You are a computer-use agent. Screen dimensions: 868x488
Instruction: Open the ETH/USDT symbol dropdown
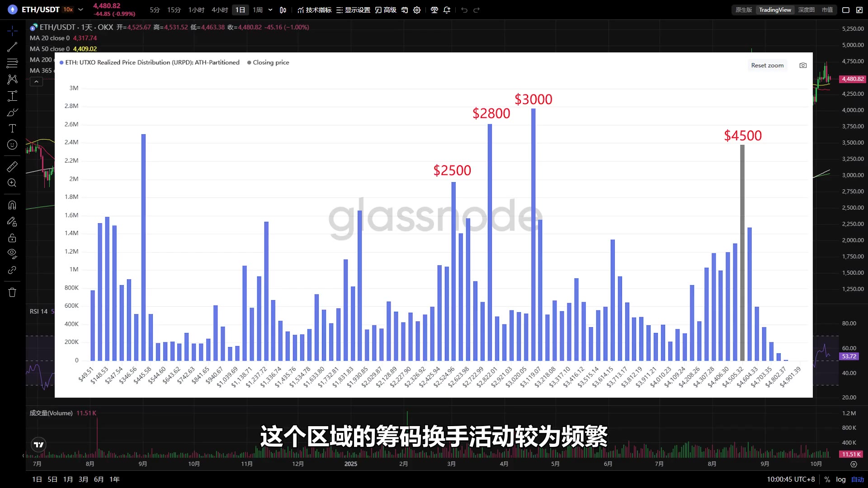pyautogui.click(x=80, y=9)
